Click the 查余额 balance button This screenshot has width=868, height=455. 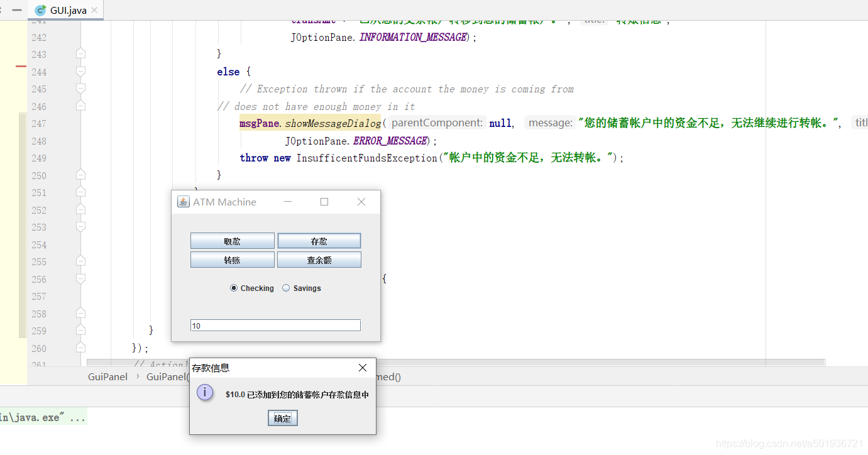pyautogui.click(x=319, y=260)
